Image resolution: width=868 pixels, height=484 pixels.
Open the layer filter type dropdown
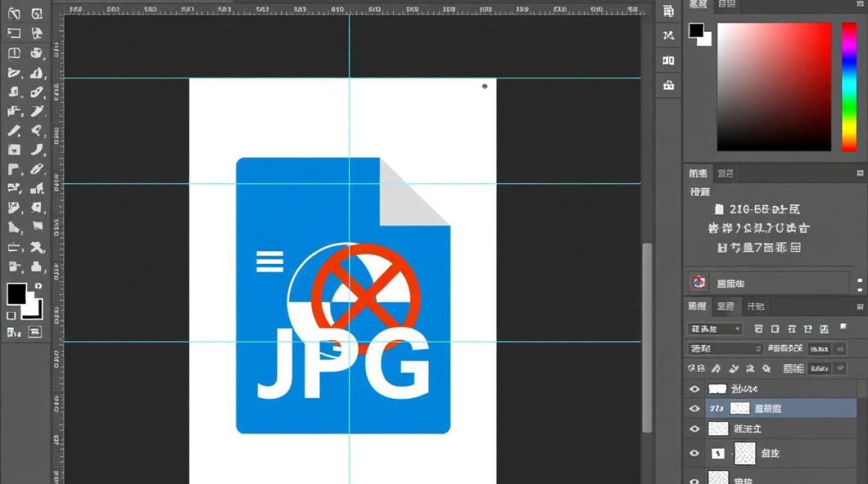coord(714,329)
